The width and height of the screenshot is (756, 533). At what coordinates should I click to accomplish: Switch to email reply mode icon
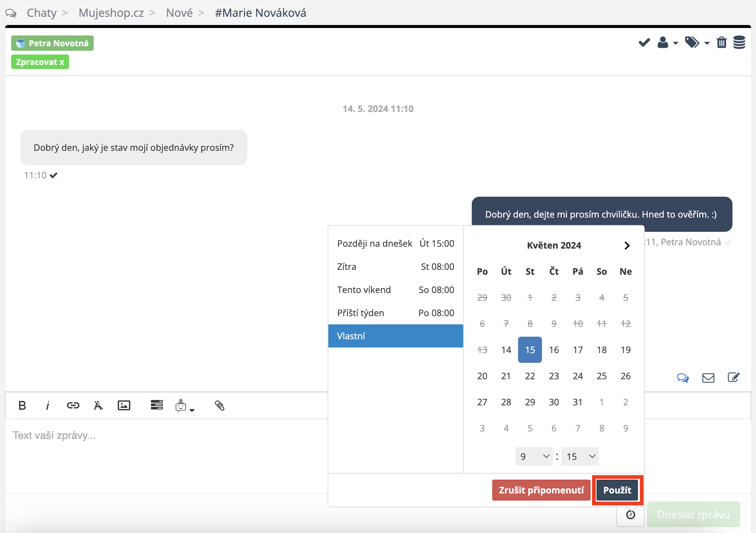pyautogui.click(x=708, y=378)
